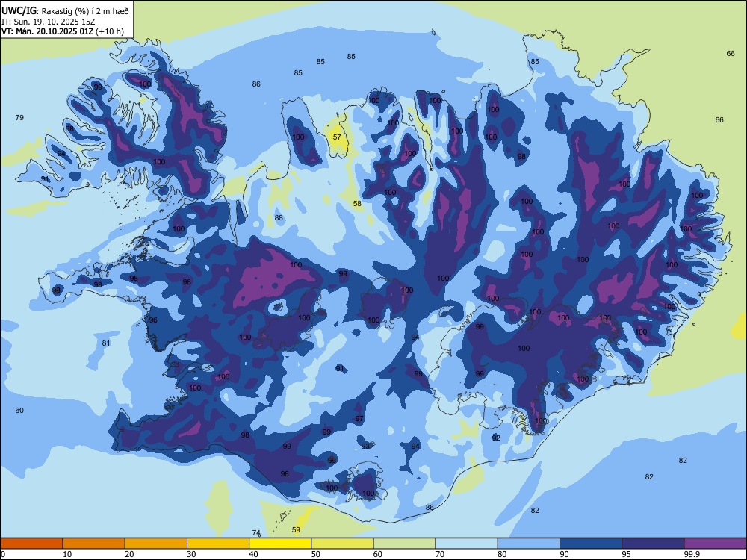Click the 'VT: Mán. 20.10.2025 01Z (+10 h)' line

63,31
